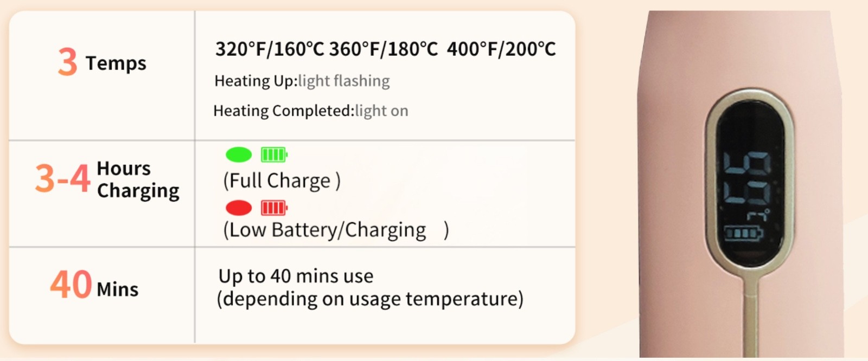Click the green oval indicator light
The height and width of the screenshot is (361, 868).
click(239, 155)
